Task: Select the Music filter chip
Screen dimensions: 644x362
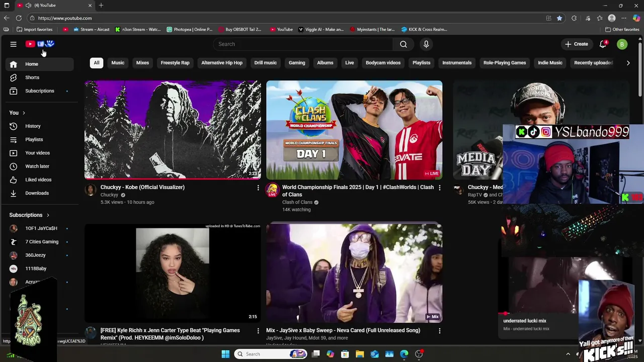Action: pyautogui.click(x=118, y=63)
